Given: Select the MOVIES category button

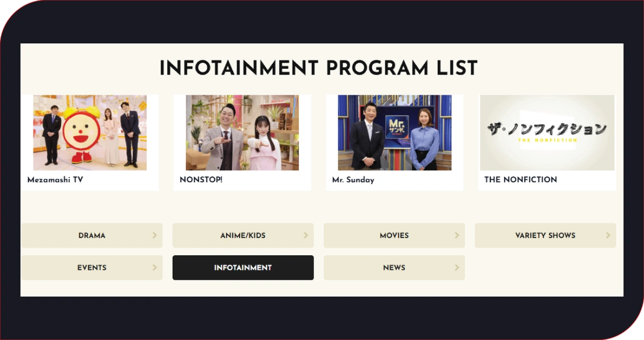Looking at the screenshot, I should click(x=394, y=235).
